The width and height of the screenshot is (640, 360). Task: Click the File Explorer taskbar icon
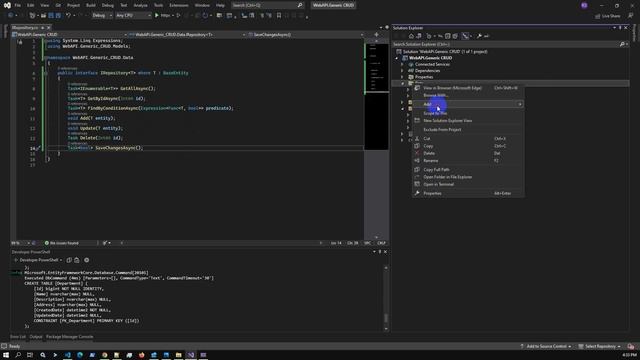coord(178,355)
